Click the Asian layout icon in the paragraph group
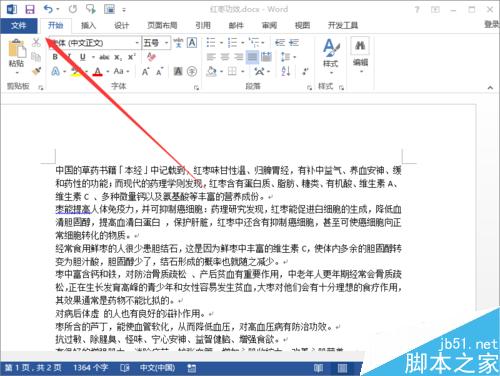Viewport: 500px width, 376px height. tap(259, 71)
